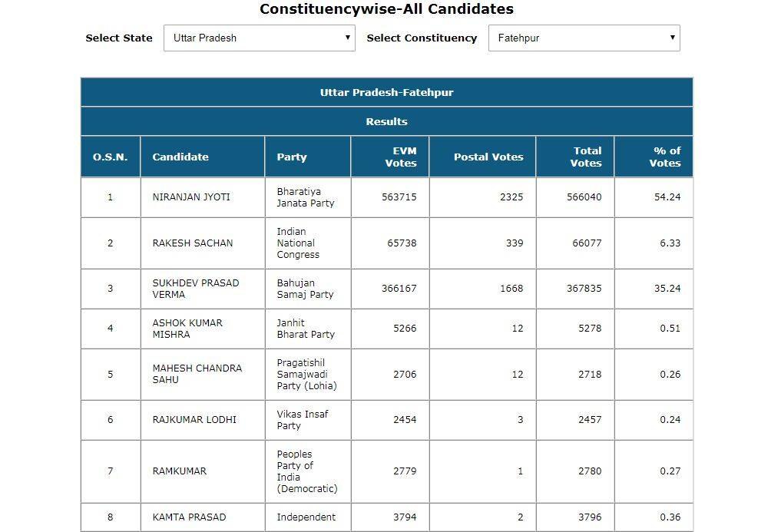Click the Total Votes column header
Image resolution: width=781 pixels, height=532 pixels.
(586, 157)
